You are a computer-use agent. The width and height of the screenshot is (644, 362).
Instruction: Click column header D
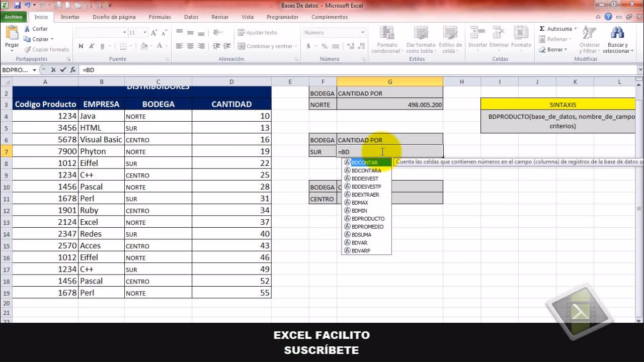(x=231, y=81)
